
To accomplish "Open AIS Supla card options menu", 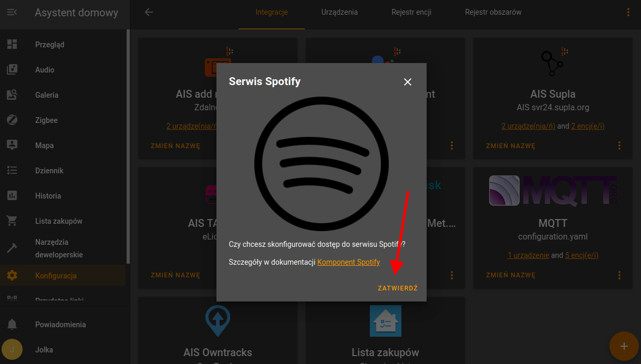I will (619, 145).
